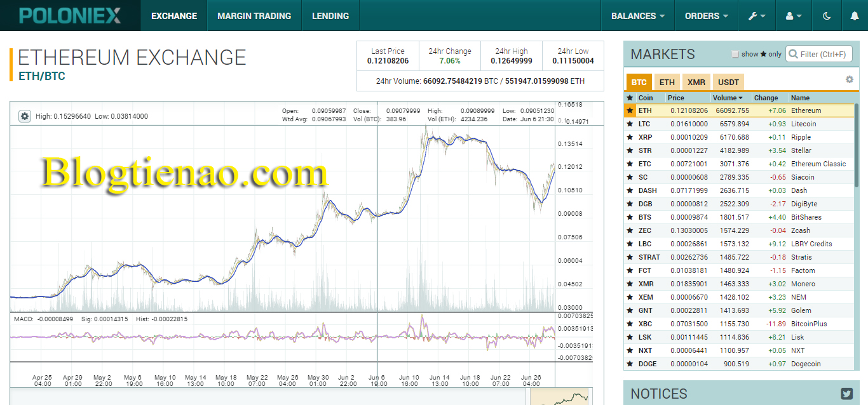This screenshot has width=868, height=405.
Task: Click the Poloniex logo
Action: click(x=70, y=16)
